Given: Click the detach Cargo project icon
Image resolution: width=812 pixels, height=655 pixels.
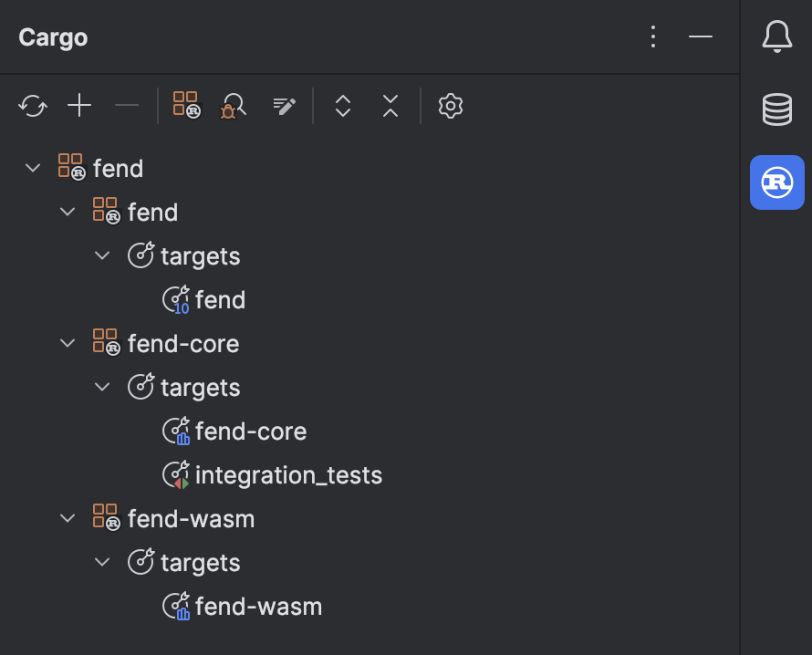Looking at the screenshot, I should point(127,105).
